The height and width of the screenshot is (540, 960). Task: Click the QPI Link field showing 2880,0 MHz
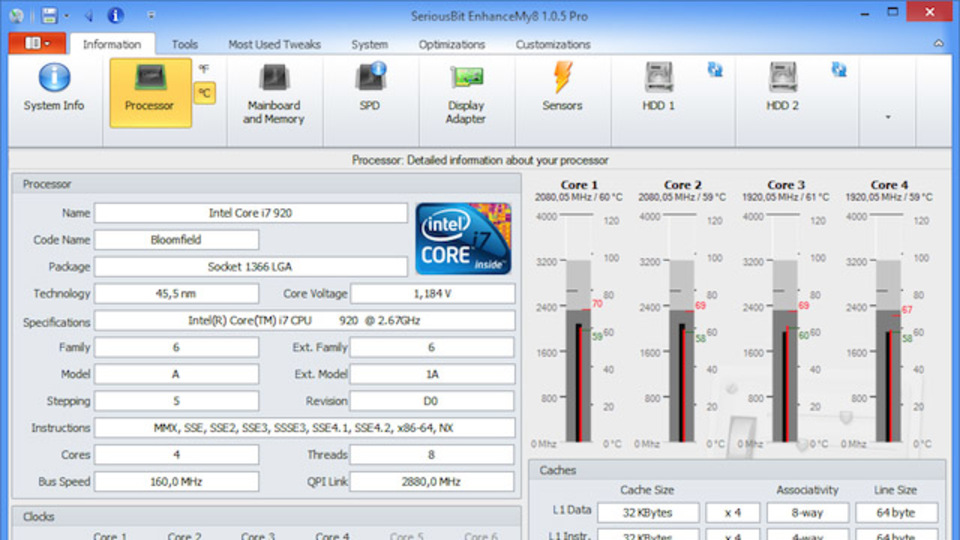pyautogui.click(x=432, y=482)
